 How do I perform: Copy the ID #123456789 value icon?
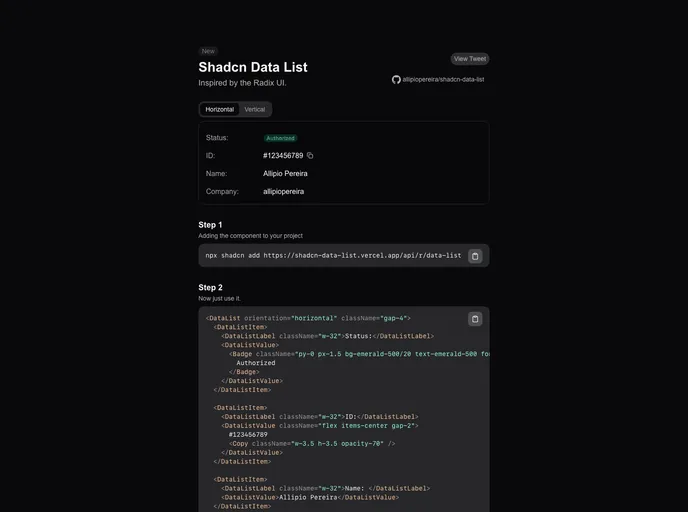pos(310,155)
